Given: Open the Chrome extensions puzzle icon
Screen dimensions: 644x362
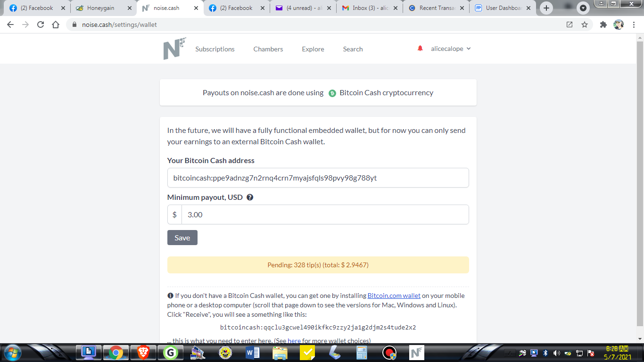Looking at the screenshot, I should click(603, 25).
